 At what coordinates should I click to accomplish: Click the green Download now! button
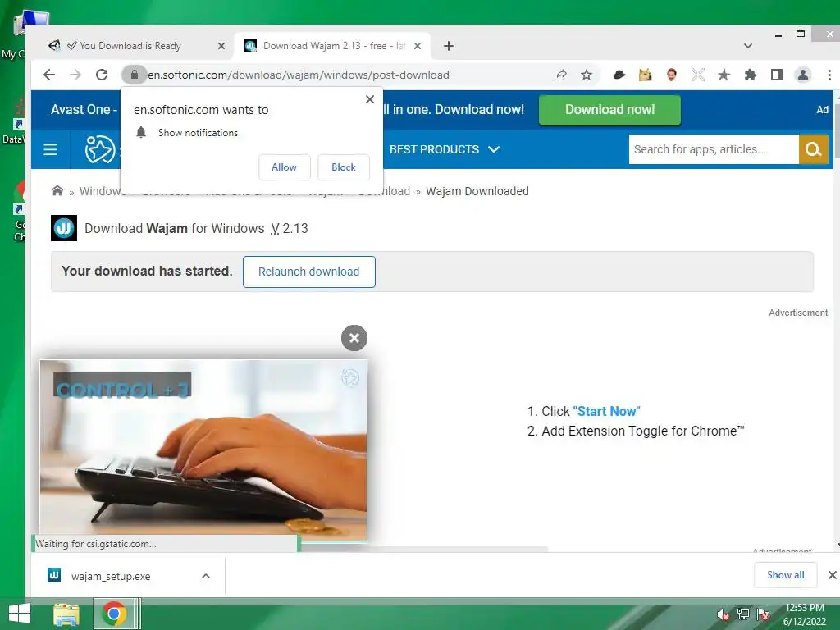pos(609,110)
